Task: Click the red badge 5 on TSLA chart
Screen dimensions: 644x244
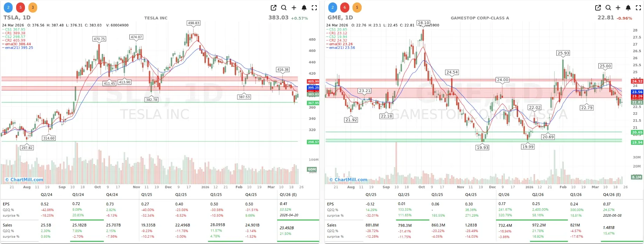Action: [x=21, y=7]
